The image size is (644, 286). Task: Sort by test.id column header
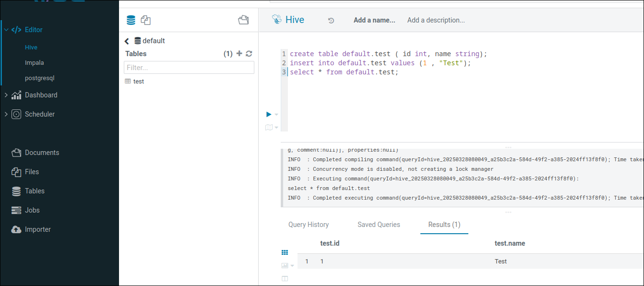click(330, 243)
